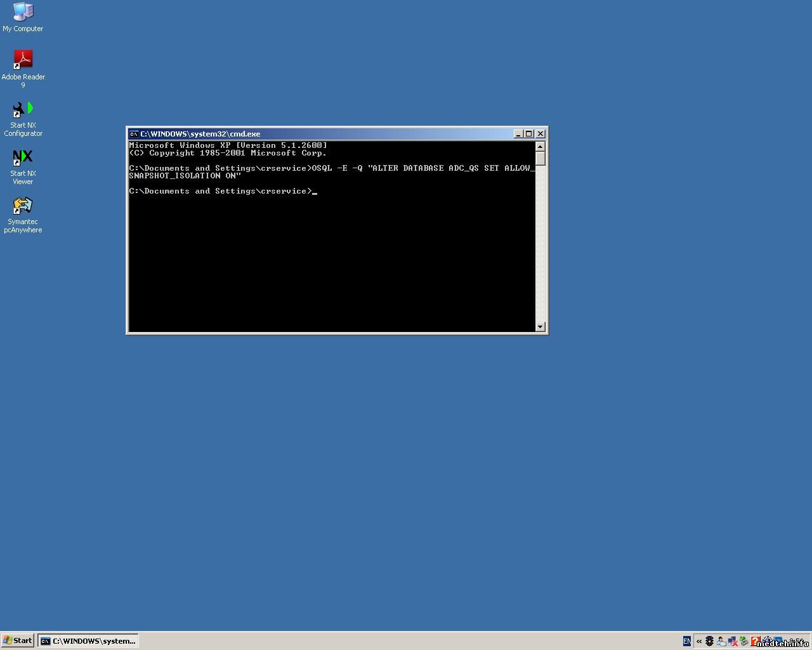The image size is (812, 650).
Task: Select the Start NX Viewer shortcut
Action: (23, 157)
